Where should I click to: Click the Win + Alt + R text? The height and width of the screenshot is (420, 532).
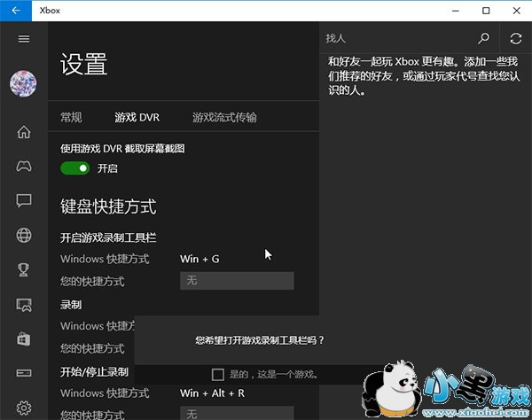click(212, 393)
